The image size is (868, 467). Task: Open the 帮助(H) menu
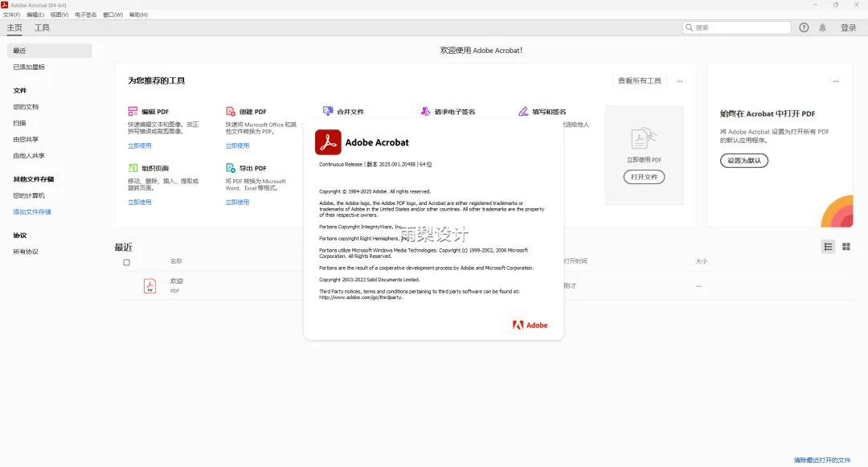[x=138, y=15]
